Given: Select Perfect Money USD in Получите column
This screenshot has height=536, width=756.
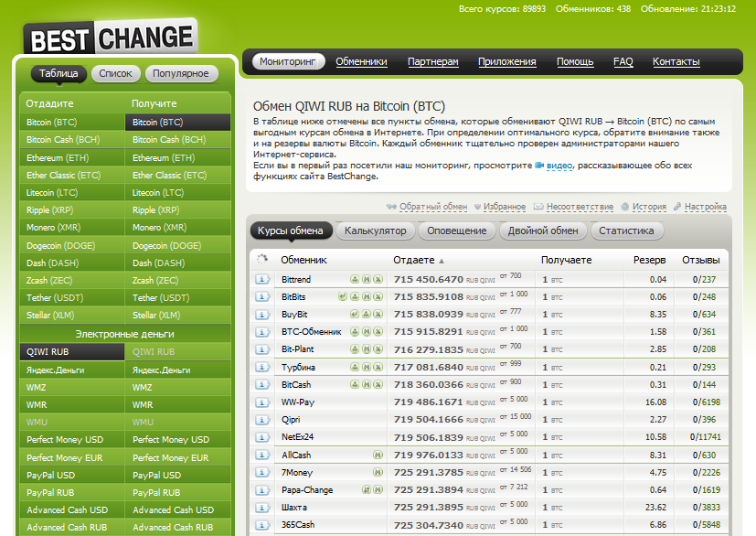Looking at the screenshot, I should point(178,440).
